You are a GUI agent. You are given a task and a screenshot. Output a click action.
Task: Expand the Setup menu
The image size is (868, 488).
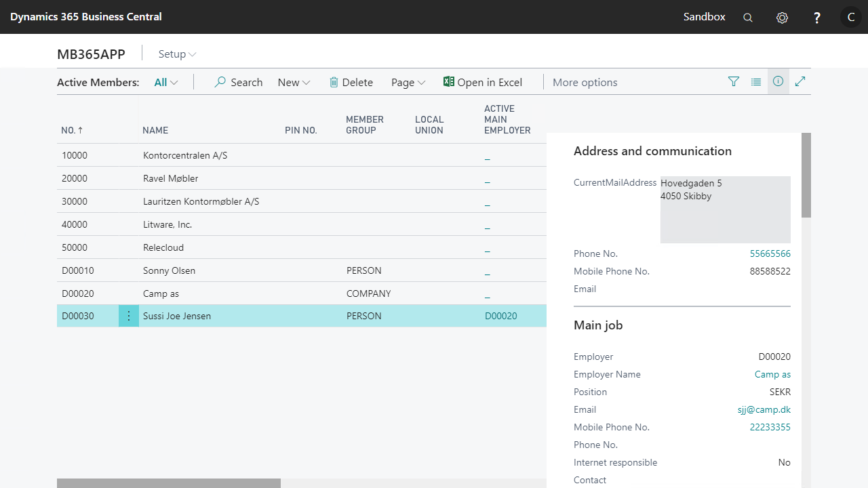point(177,54)
